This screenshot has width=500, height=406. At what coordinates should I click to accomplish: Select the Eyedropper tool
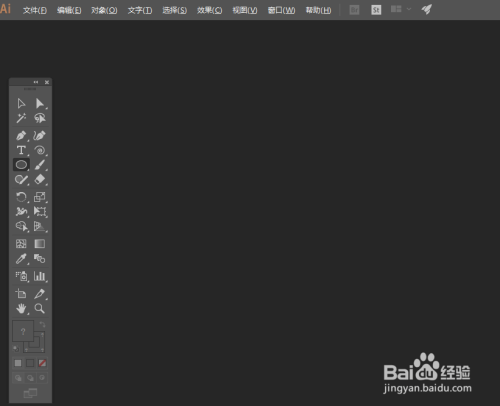[x=21, y=259]
